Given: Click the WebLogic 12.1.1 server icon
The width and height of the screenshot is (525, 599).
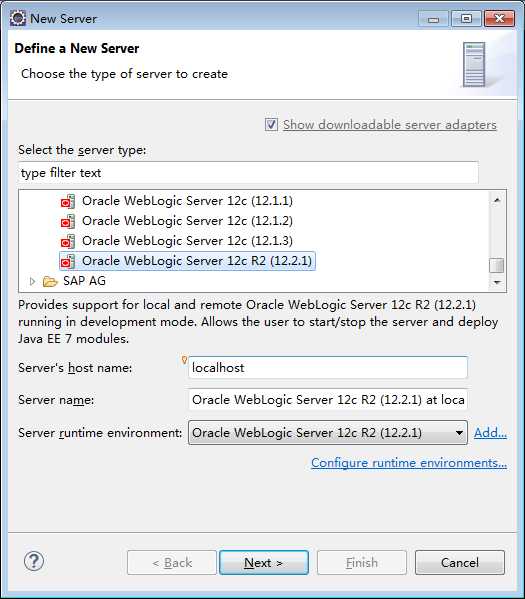Looking at the screenshot, I should 68,201.
